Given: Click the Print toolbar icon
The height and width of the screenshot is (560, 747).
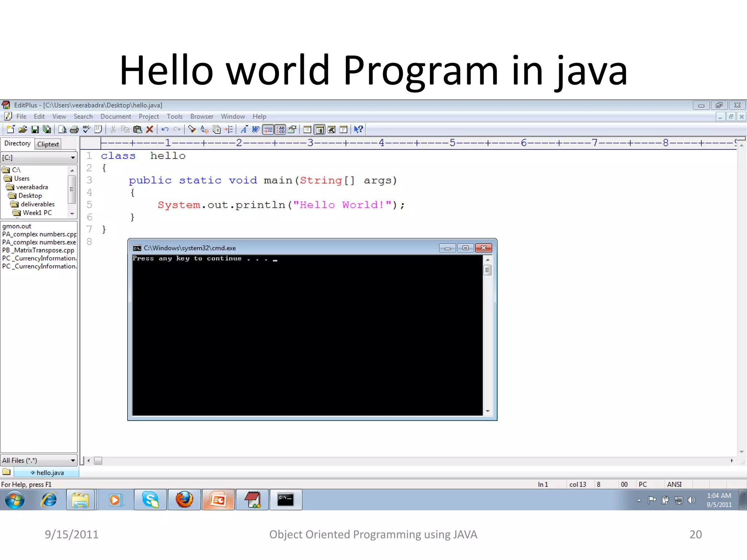Looking at the screenshot, I should point(74,129).
